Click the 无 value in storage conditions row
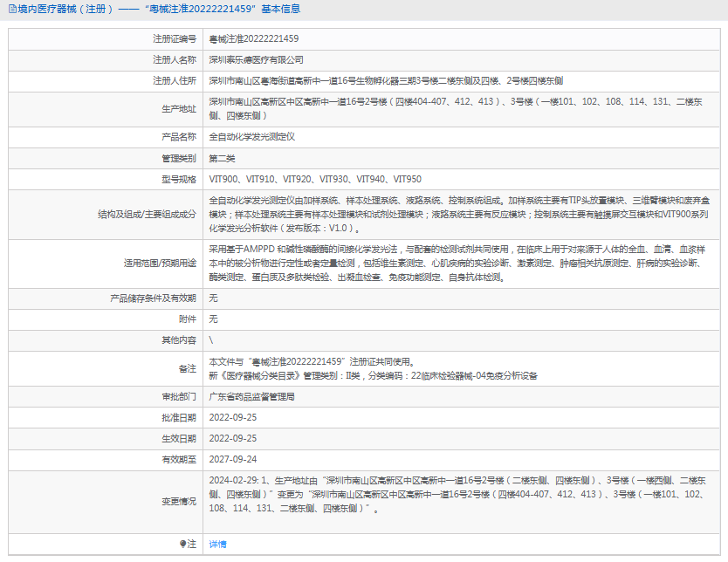The width and height of the screenshot is (728, 562). 213,298
